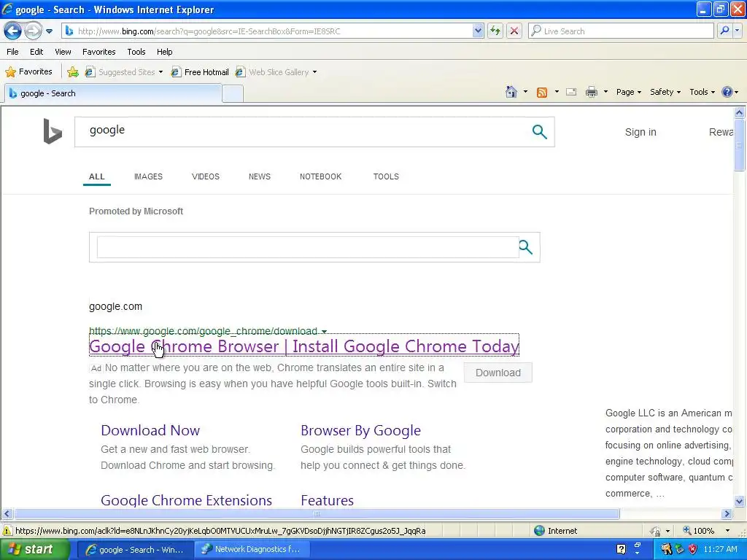
Task: Click the blue Help question icon
Action: (x=727, y=92)
